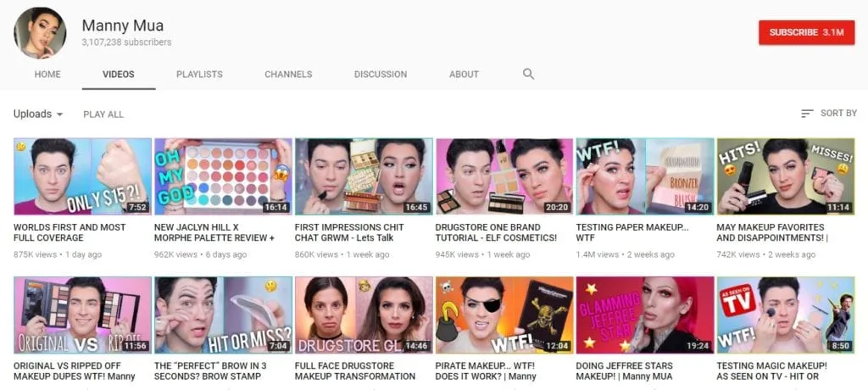Screen dimensions: 868x390
Task: Click the Play All button
Action: (x=103, y=114)
